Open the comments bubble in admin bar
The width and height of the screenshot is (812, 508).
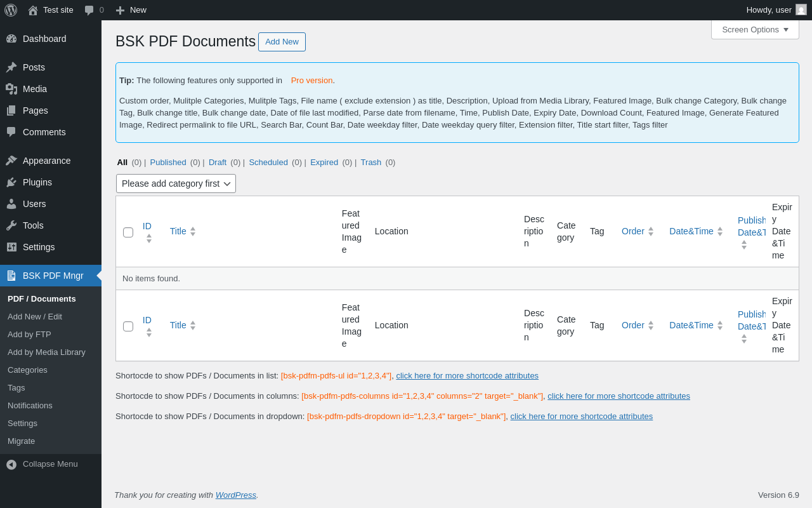point(89,10)
